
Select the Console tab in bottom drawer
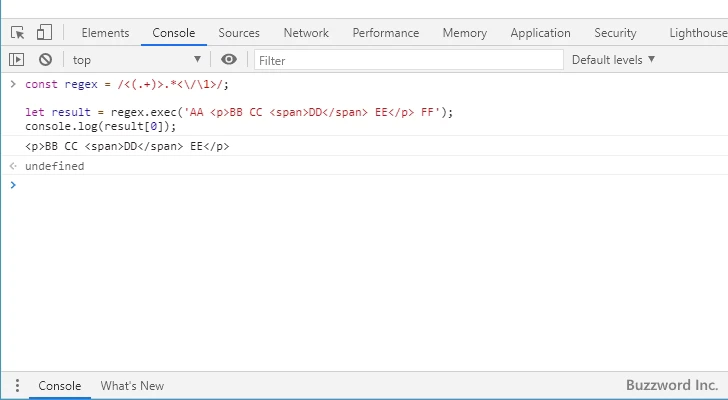point(59,386)
